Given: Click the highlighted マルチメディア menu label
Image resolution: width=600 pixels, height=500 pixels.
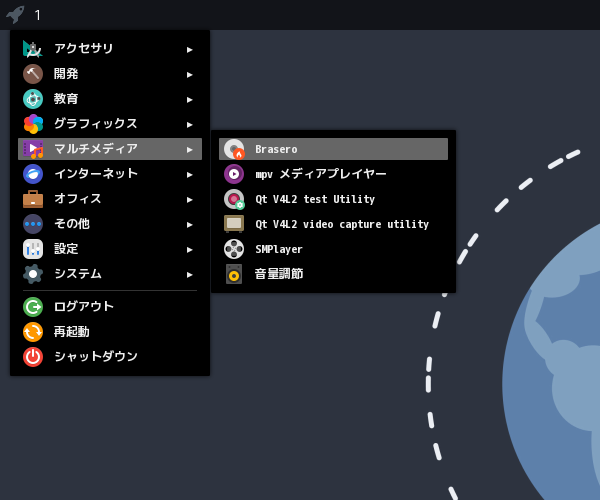Looking at the screenshot, I should (x=96, y=148).
